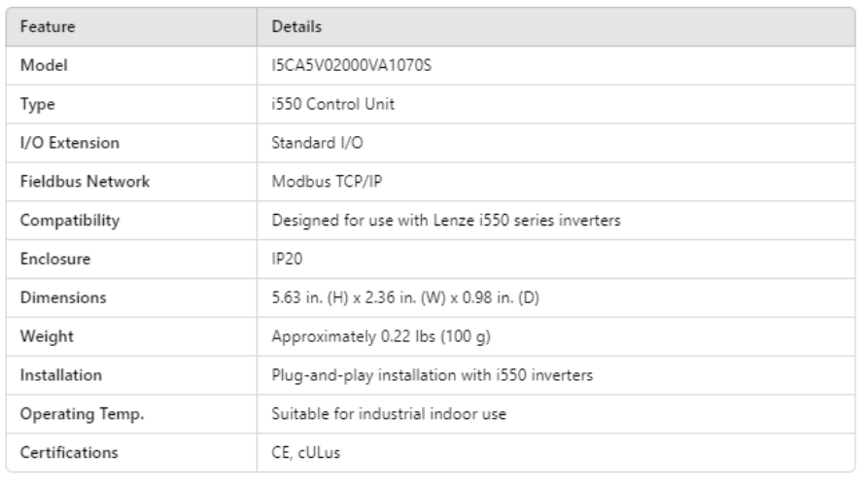Viewport: 868px width, 486px height.
Task: Click the Feature column header
Action: click(49, 23)
